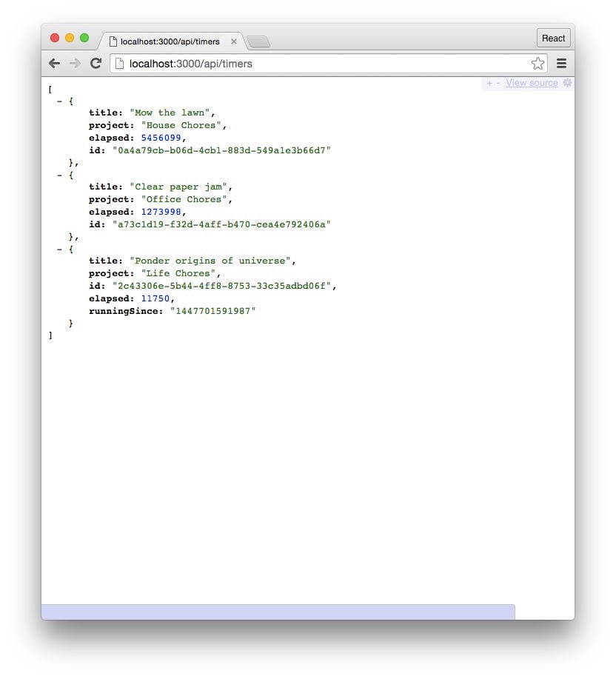This screenshot has width=616, height=679.
Task: Collapse the "Ponder origins of universe" object
Action: (60, 250)
